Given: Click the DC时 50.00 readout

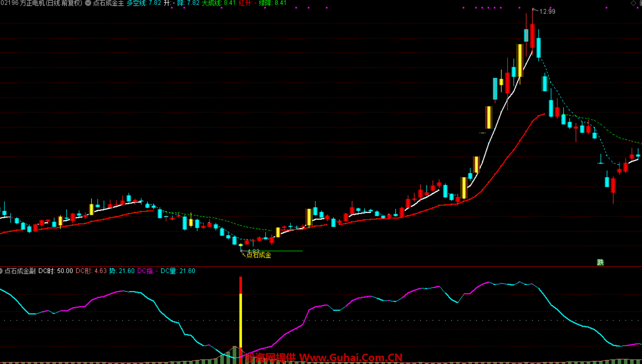Looking at the screenshot, I should coord(56,271).
